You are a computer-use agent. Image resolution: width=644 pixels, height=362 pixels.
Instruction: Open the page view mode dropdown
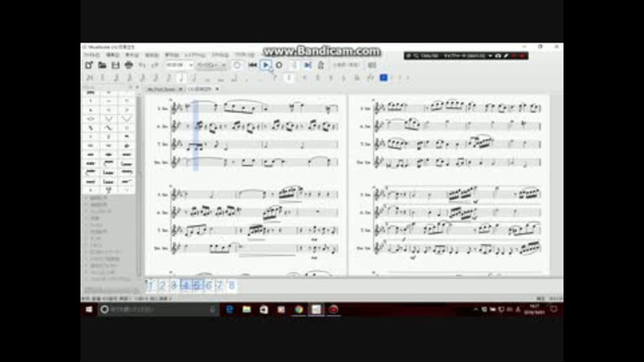[x=211, y=65]
